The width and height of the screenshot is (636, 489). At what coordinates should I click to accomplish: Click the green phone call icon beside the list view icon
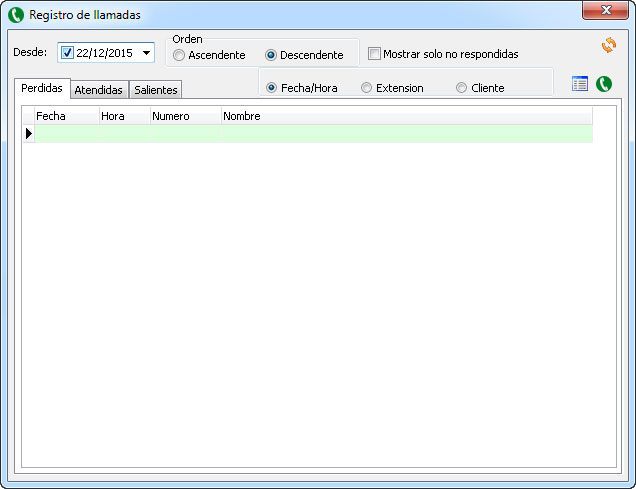[604, 84]
